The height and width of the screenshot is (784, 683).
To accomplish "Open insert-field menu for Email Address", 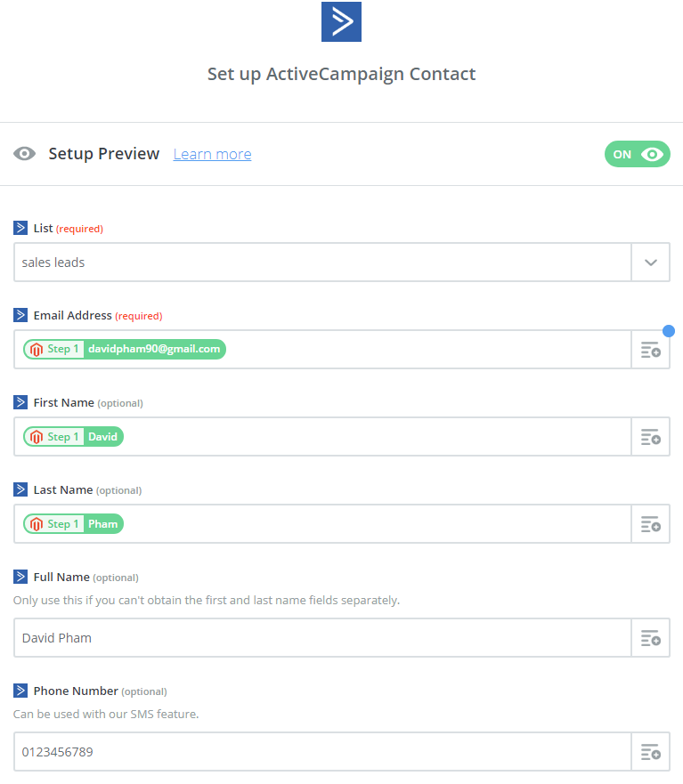I will [x=650, y=350].
